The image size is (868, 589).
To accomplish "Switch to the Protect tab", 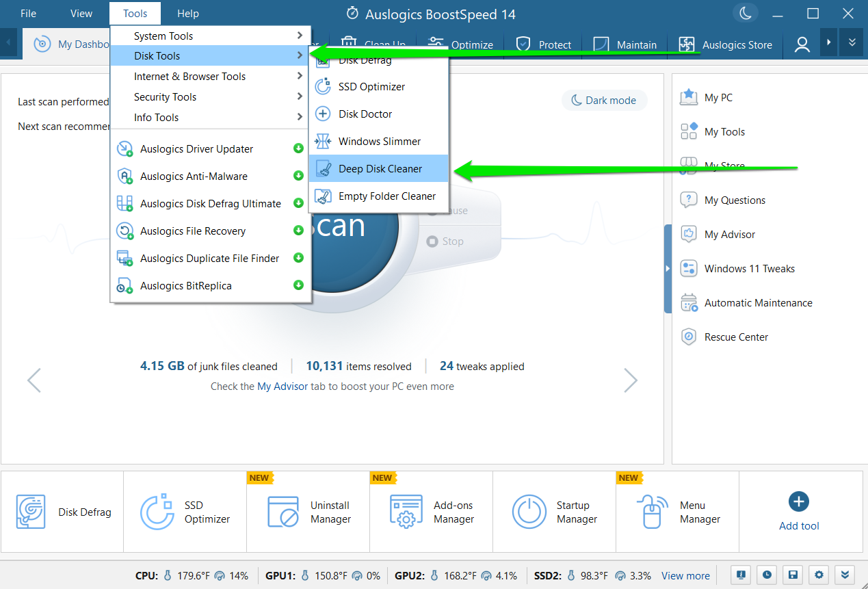I will 544,44.
